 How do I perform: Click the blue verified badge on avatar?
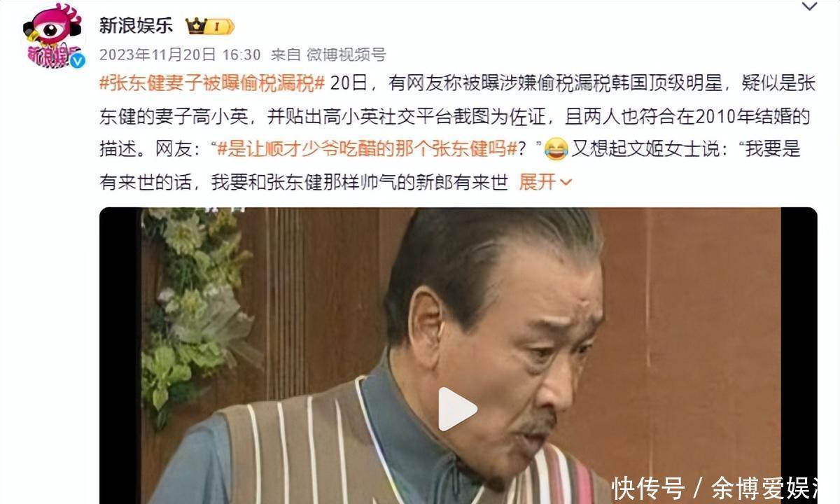(x=78, y=61)
